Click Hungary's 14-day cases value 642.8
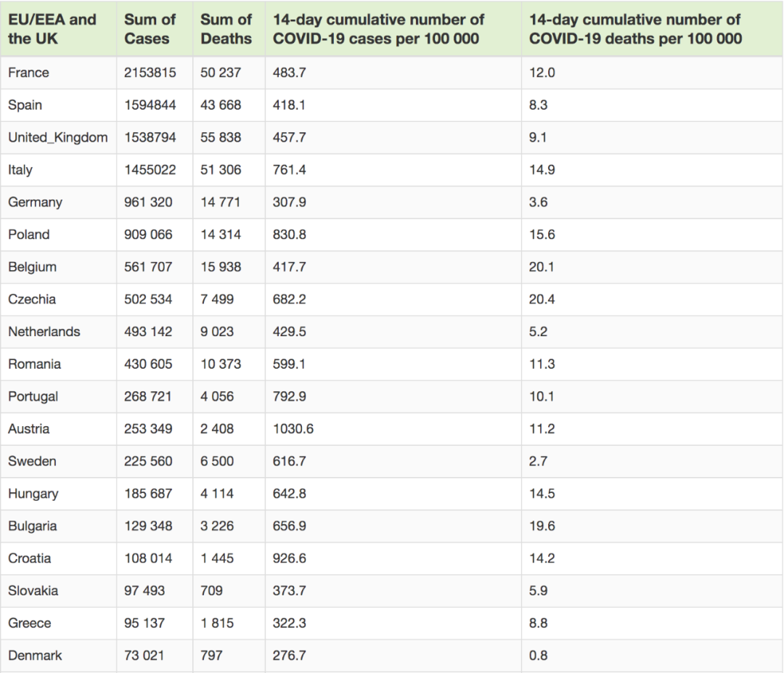 point(289,494)
